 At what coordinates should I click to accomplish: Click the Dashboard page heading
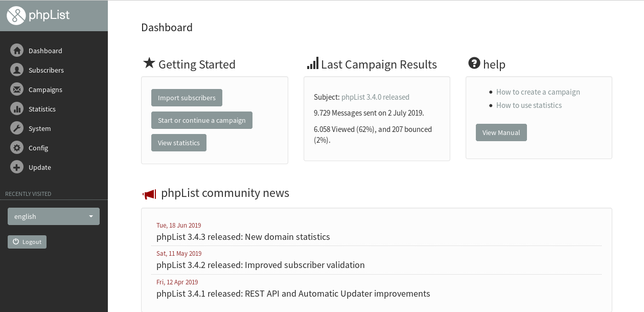(167, 28)
